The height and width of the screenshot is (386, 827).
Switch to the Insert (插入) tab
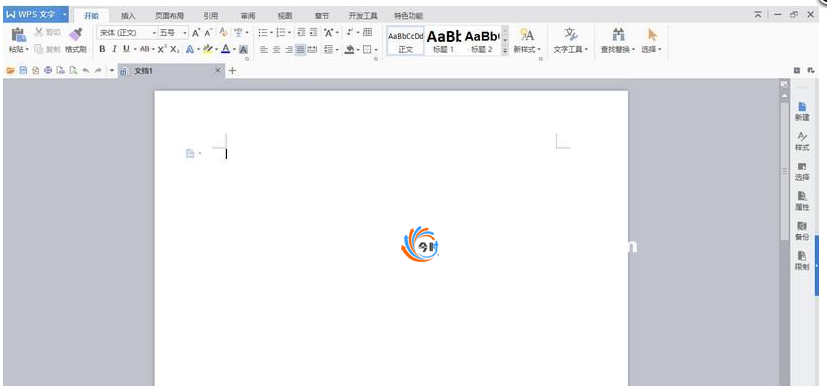(128, 16)
